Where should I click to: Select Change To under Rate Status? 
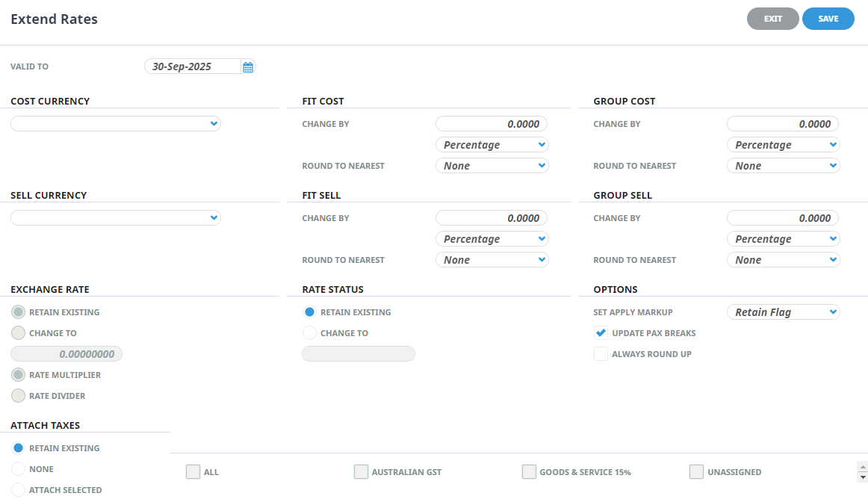point(309,333)
